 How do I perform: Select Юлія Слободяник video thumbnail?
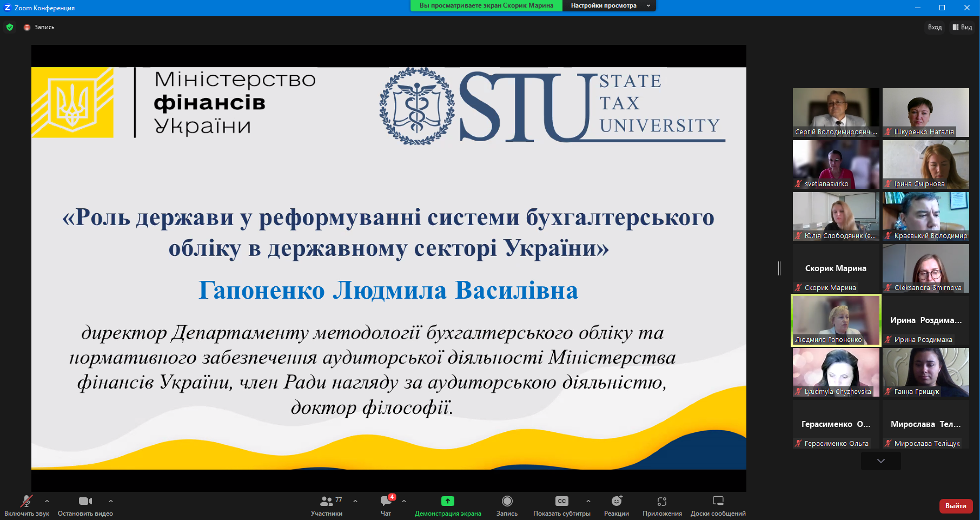[x=836, y=216]
